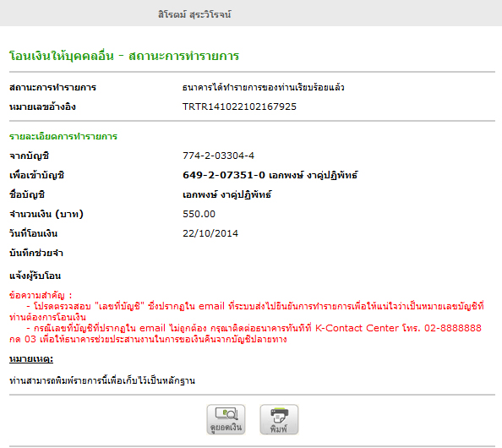
Task: Click source account number 774-2-03304-4
Action: pyautogui.click(x=218, y=156)
